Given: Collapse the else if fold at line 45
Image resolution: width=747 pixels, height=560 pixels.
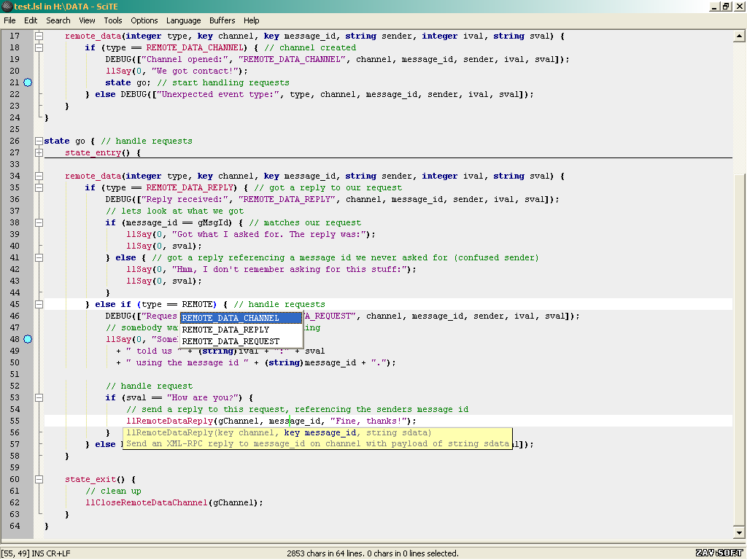Looking at the screenshot, I should (x=39, y=304).
